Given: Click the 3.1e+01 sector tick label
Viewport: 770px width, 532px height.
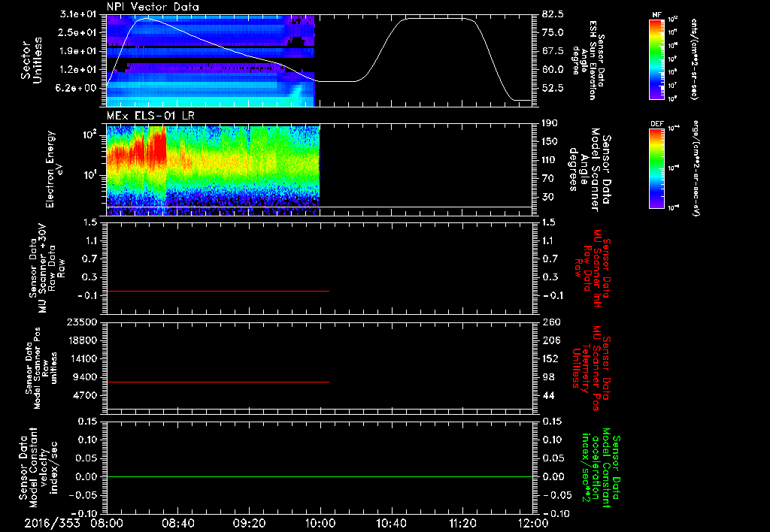Looking at the screenshot, I should click(79, 14).
